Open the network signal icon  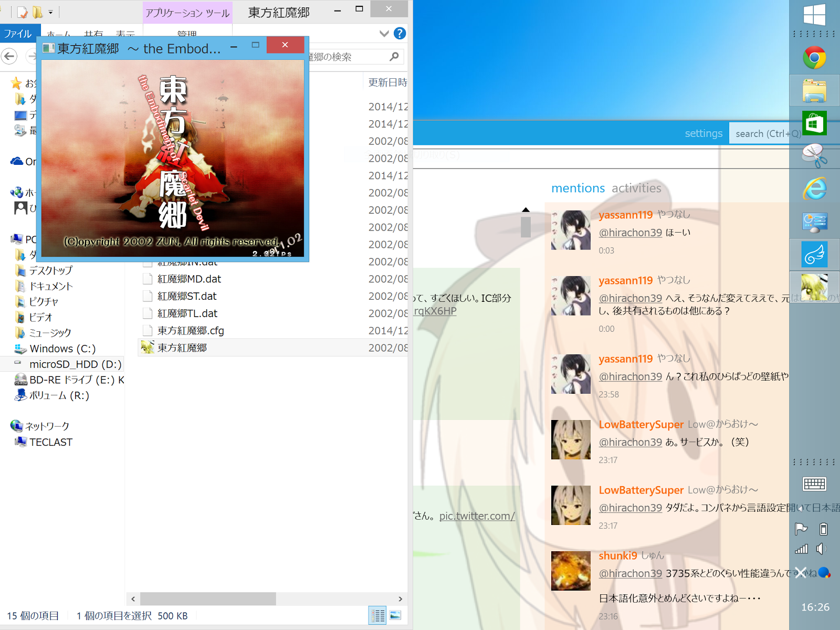point(801,549)
